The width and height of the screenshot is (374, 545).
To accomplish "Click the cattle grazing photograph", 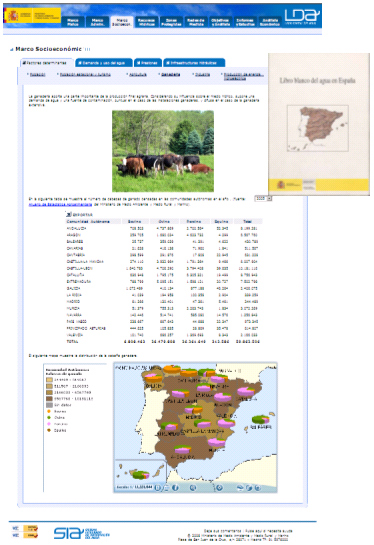I will (163, 151).
